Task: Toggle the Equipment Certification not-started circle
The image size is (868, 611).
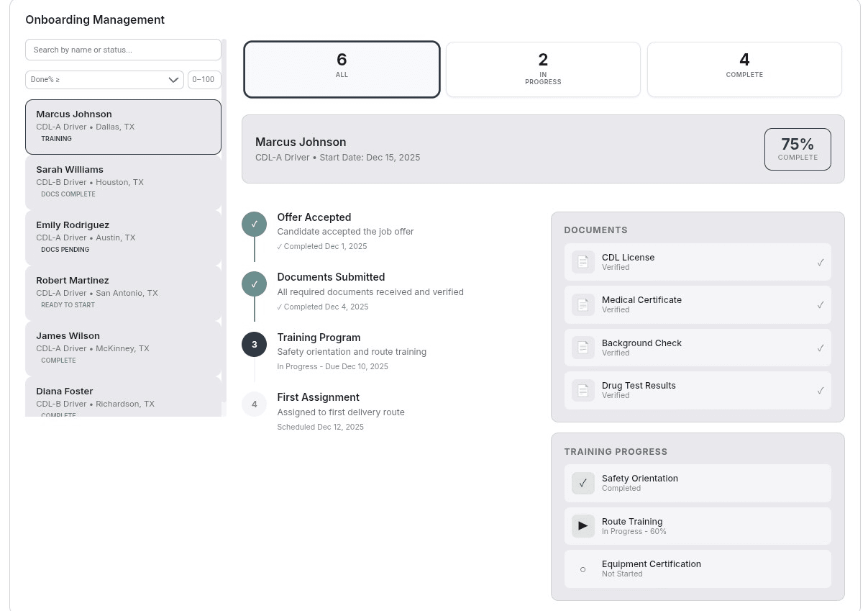Action: click(583, 569)
